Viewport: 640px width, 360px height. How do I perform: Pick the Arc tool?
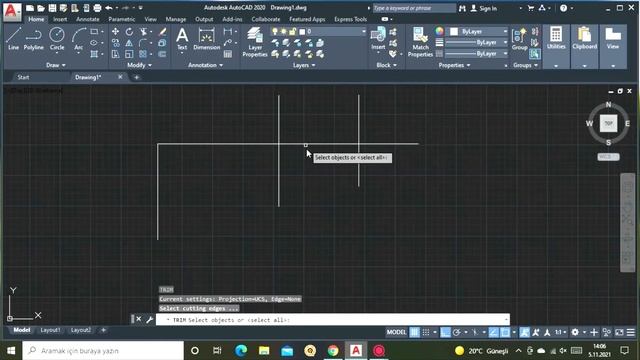pos(78,39)
